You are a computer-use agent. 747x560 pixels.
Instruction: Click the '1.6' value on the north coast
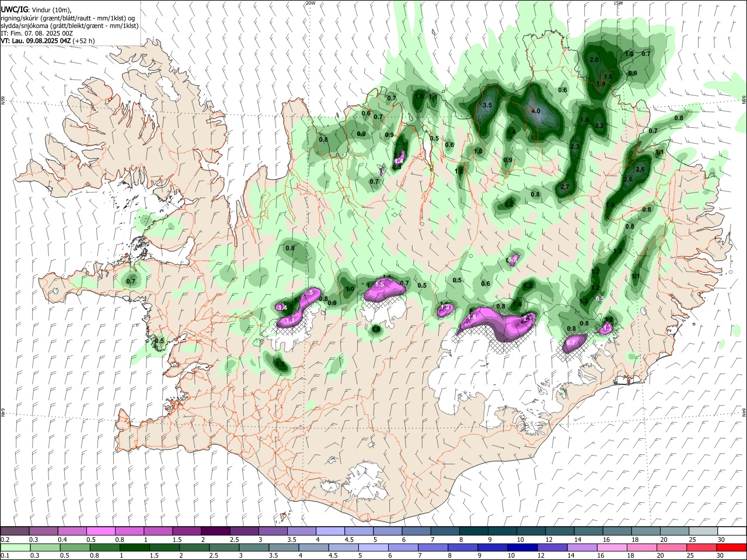pos(419,96)
